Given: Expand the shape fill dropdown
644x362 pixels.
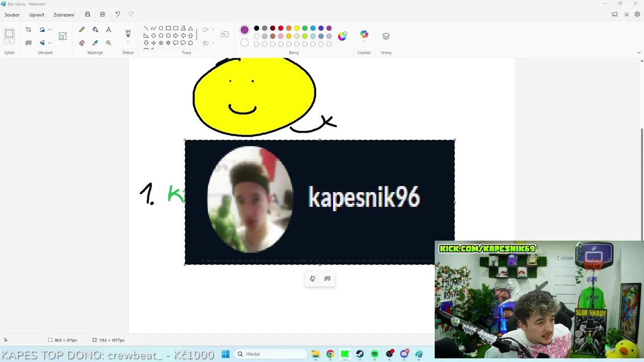Looking at the screenshot, I should pyautogui.click(x=213, y=43).
